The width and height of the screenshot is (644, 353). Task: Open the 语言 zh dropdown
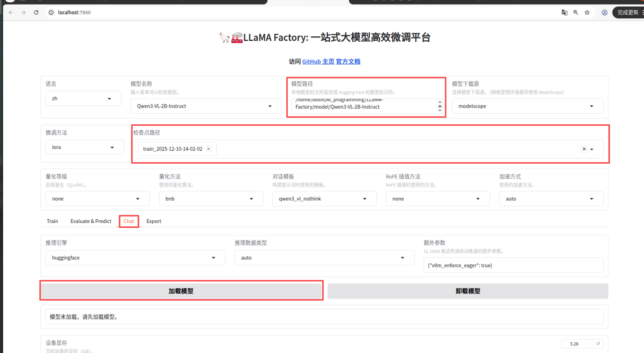(83, 98)
